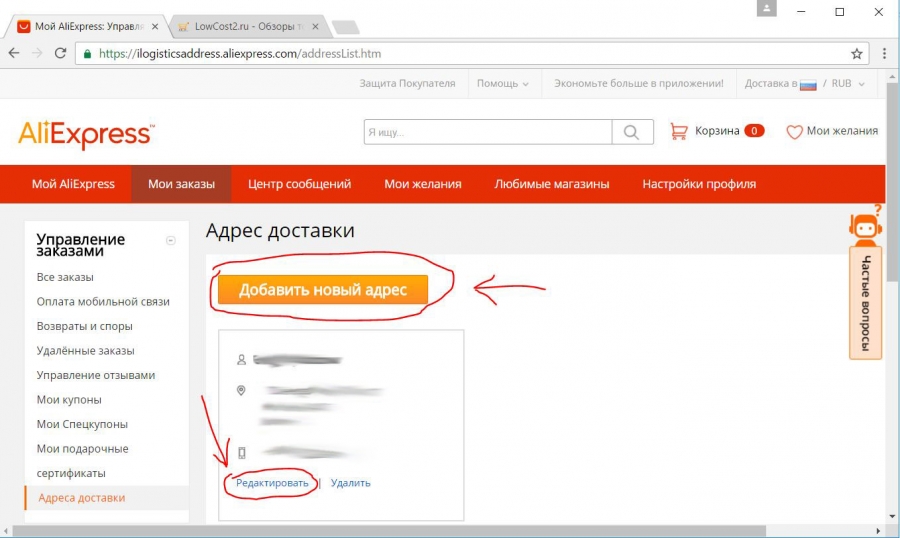900x538 pixels.
Task: Go to Центр сообщений
Action: coord(299,184)
